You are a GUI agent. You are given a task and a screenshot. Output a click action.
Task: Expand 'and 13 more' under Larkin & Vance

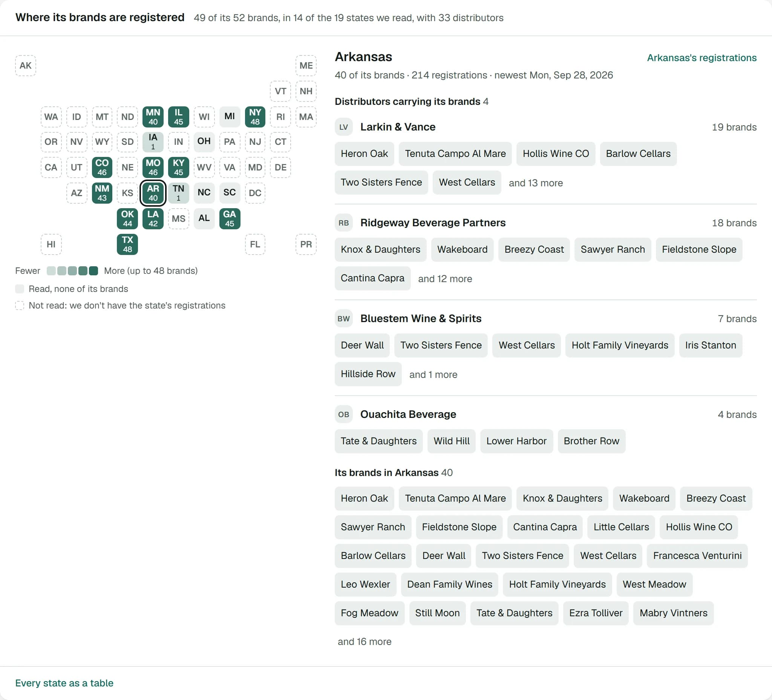[x=536, y=183]
